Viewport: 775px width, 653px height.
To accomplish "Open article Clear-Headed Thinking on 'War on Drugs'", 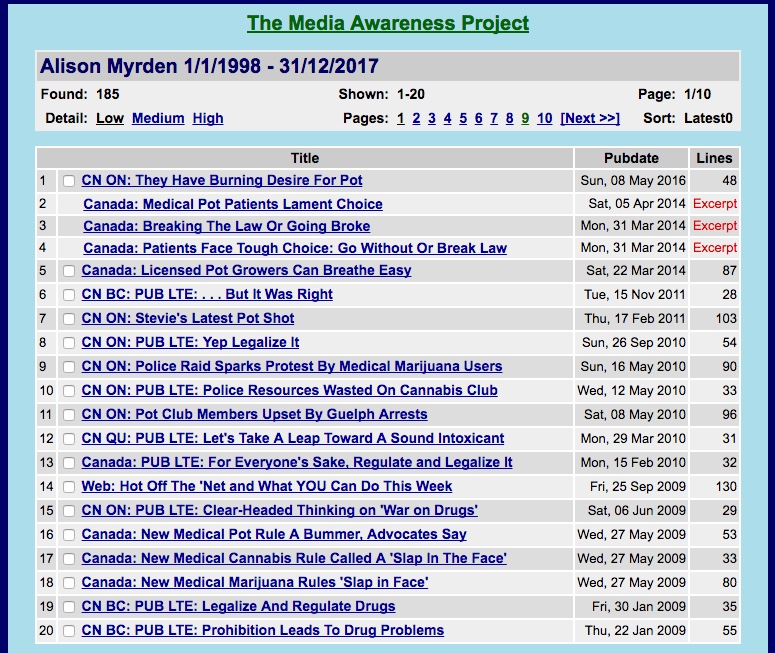I will tap(280, 510).
